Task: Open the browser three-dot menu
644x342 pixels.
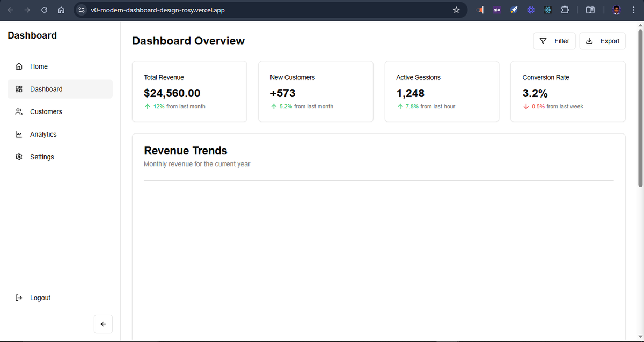Action: (x=633, y=10)
